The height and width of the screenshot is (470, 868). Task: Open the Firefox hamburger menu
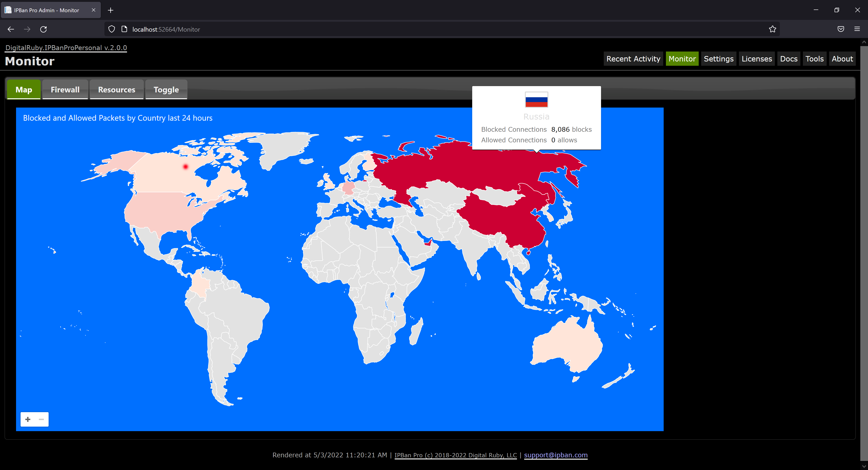(x=857, y=29)
